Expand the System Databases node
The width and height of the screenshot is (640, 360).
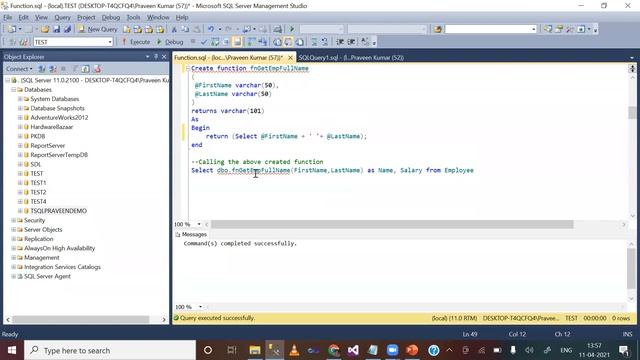coord(20,99)
